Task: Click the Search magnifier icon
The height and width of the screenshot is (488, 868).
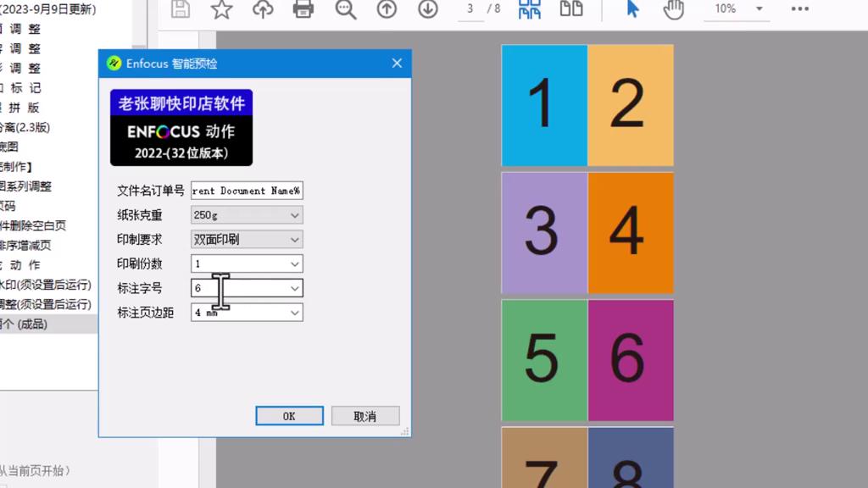Action: point(344,9)
